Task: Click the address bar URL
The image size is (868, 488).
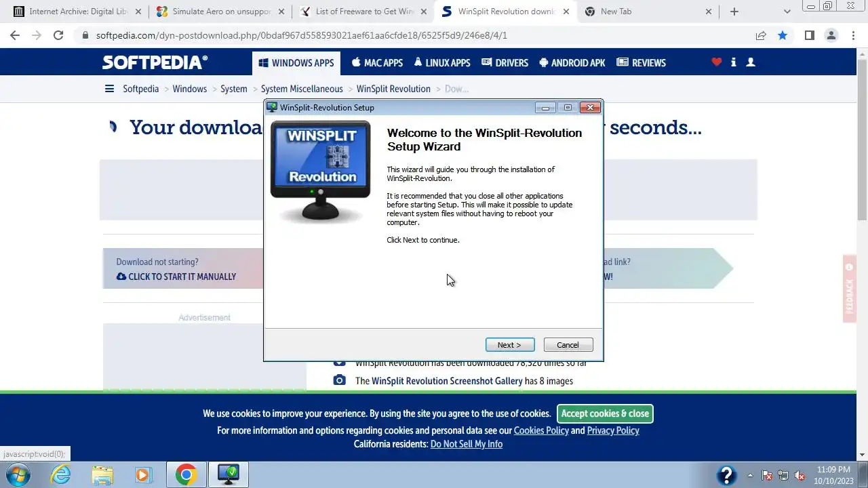Action: coord(302,35)
